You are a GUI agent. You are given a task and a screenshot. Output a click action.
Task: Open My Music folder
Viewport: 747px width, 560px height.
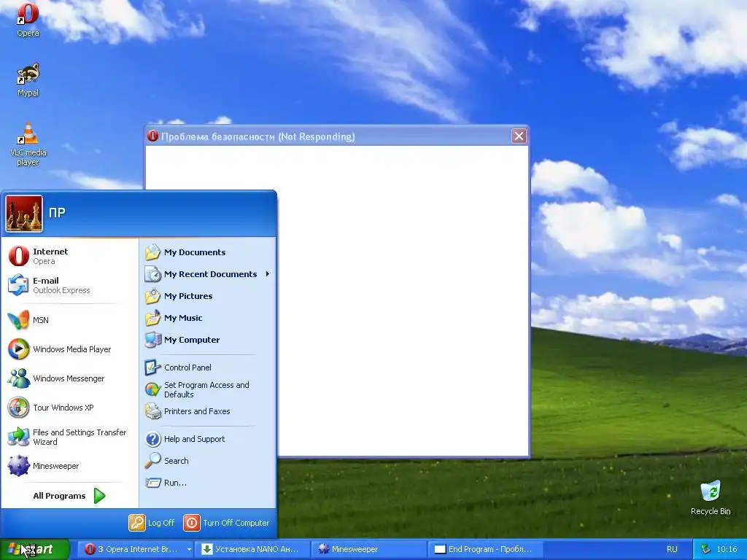point(208,318)
